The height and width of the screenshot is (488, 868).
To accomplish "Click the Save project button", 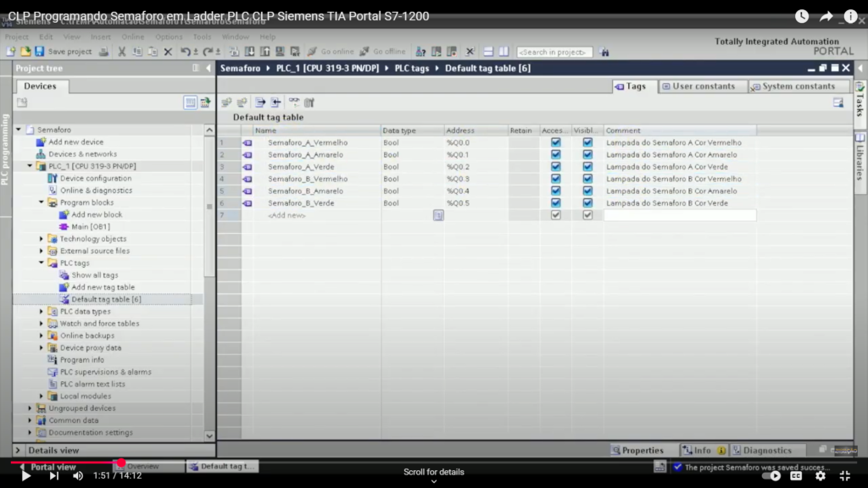I will coord(63,52).
